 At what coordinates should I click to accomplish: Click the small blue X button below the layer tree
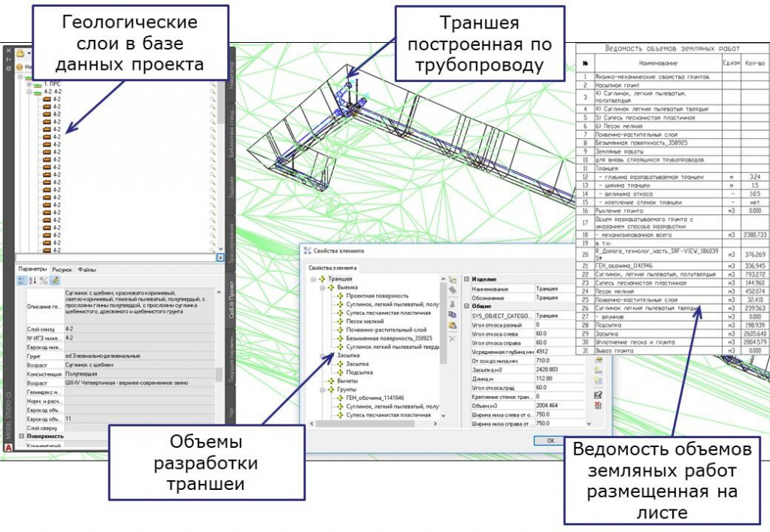[x=220, y=258]
